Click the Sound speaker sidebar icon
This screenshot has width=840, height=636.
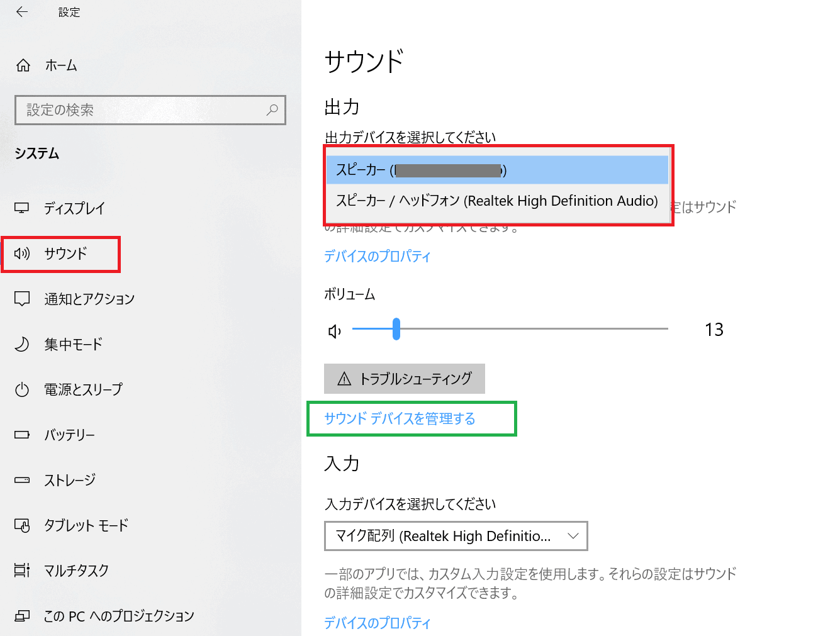tap(22, 254)
